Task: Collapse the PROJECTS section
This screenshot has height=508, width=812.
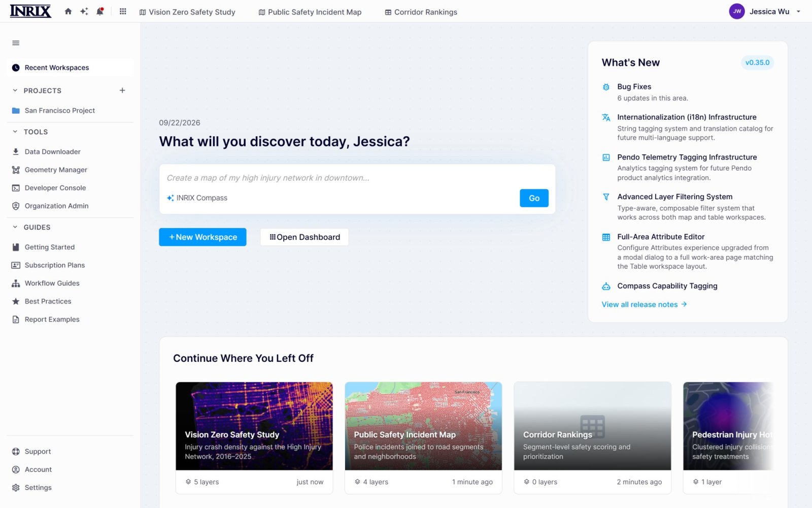Action: tap(15, 90)
